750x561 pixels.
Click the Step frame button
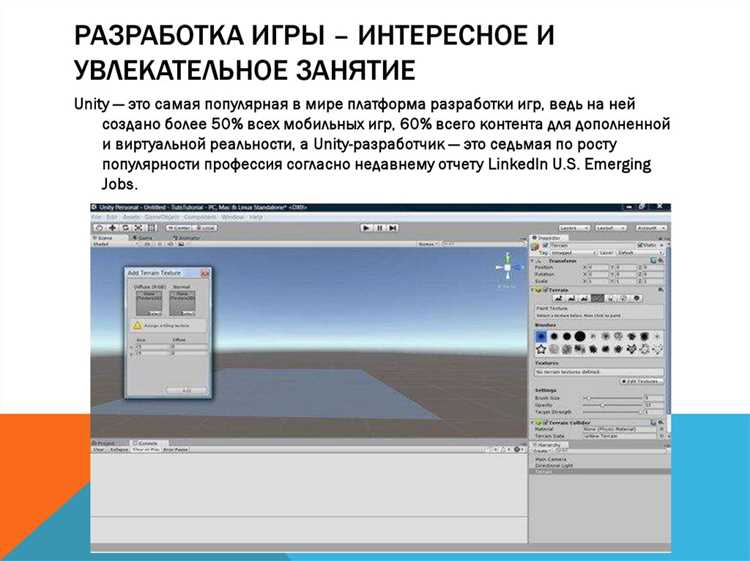point(392,228)
